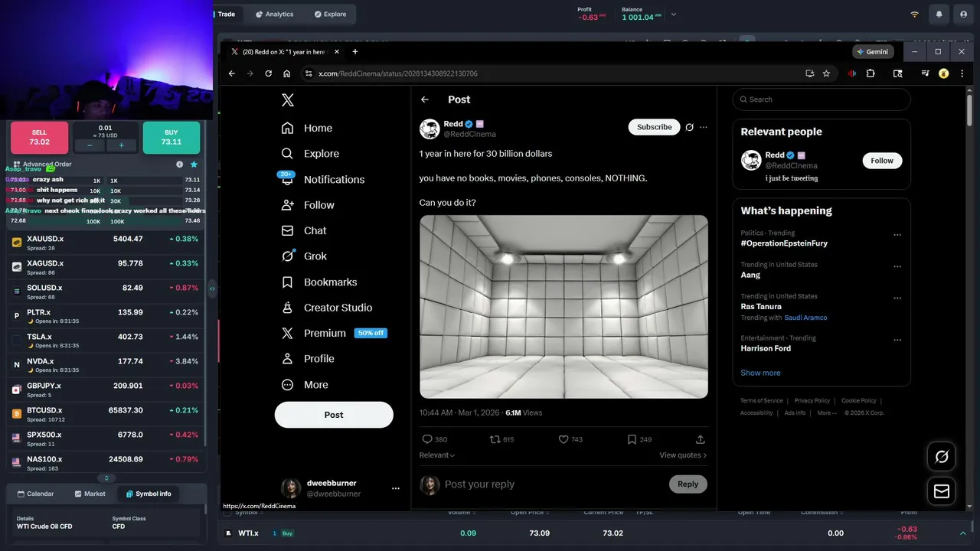Click the browser home button

(x=286, y=73)
